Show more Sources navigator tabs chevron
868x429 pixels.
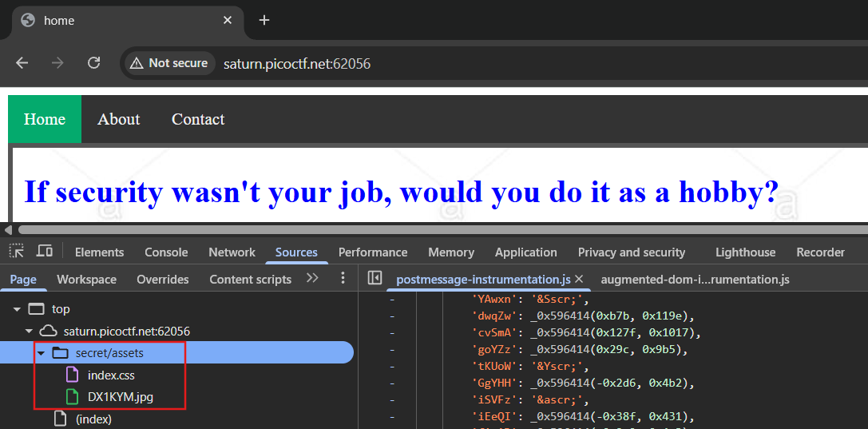[312, 278]
